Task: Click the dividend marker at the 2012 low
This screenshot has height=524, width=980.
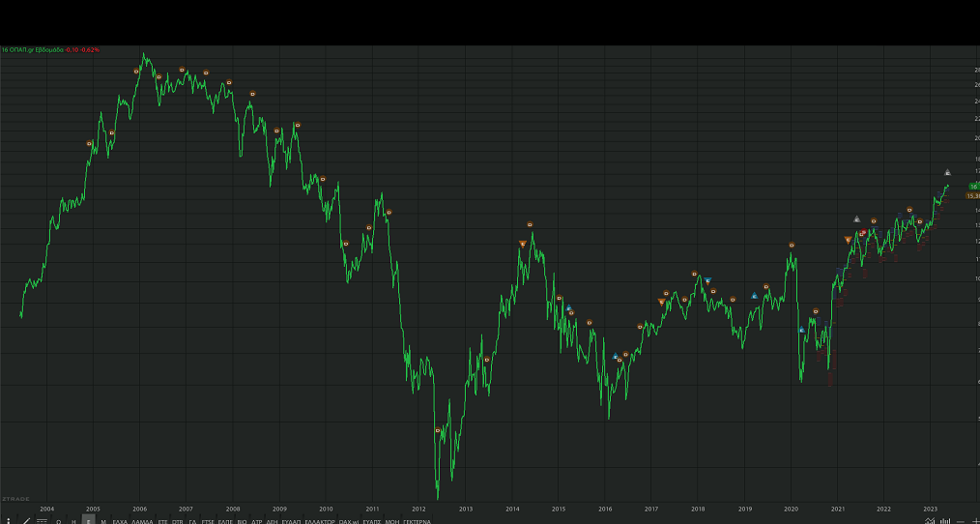Action: [438, 430]
